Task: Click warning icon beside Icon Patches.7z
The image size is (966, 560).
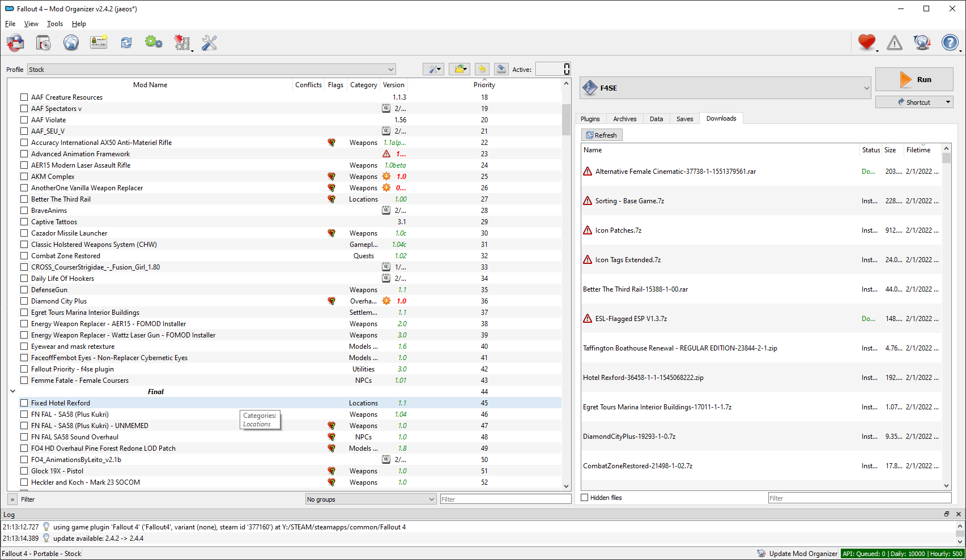Action: click(588, 230)
